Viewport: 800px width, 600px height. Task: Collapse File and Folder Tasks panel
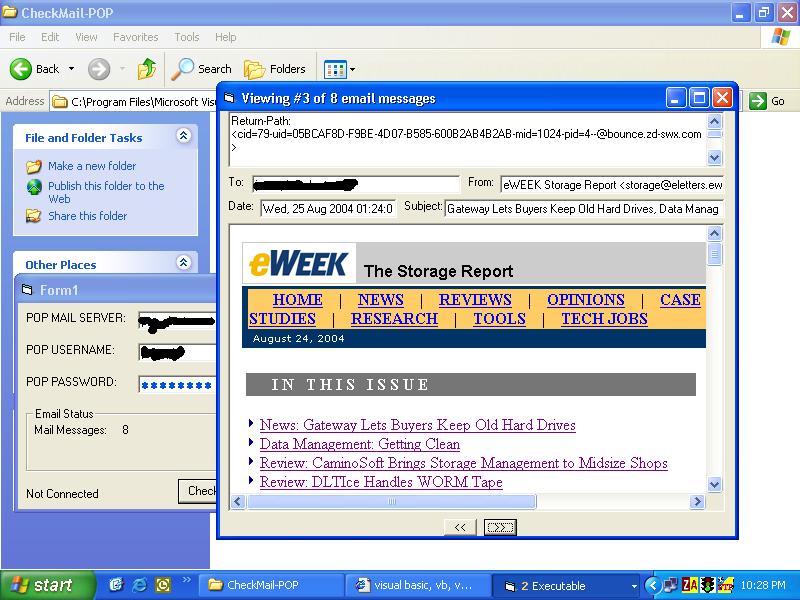(183, 137)
